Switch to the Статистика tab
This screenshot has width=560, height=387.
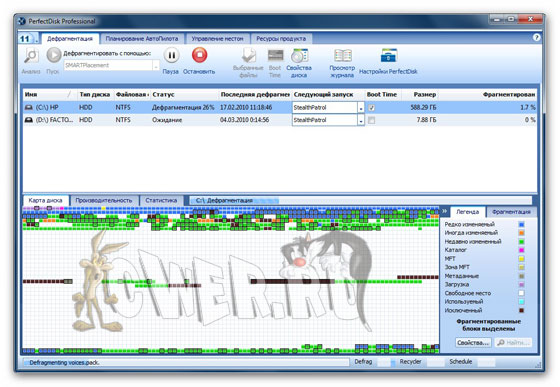pyautogui.click(x=161, y=200)
